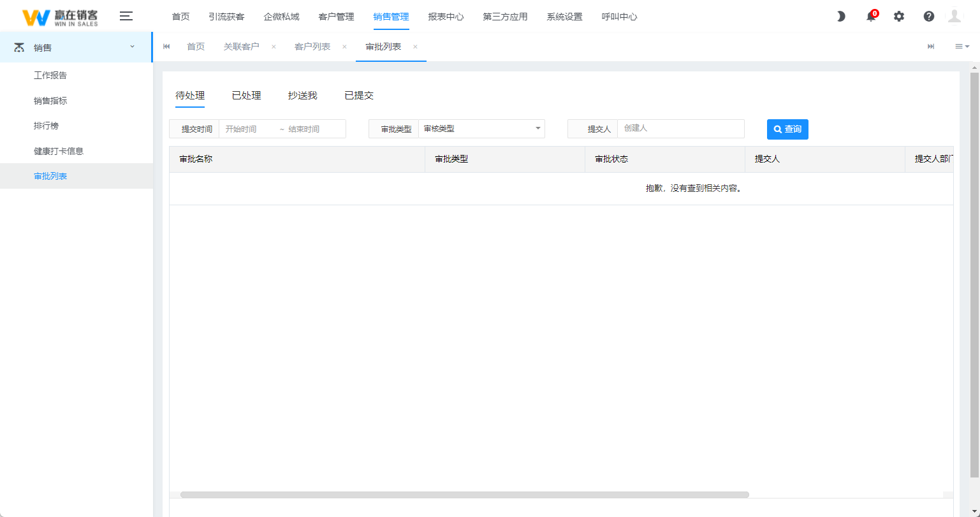This screenshot has width=980, height=517.
Task: Toggle the sidebar hamburger menu
Action: 126,17
